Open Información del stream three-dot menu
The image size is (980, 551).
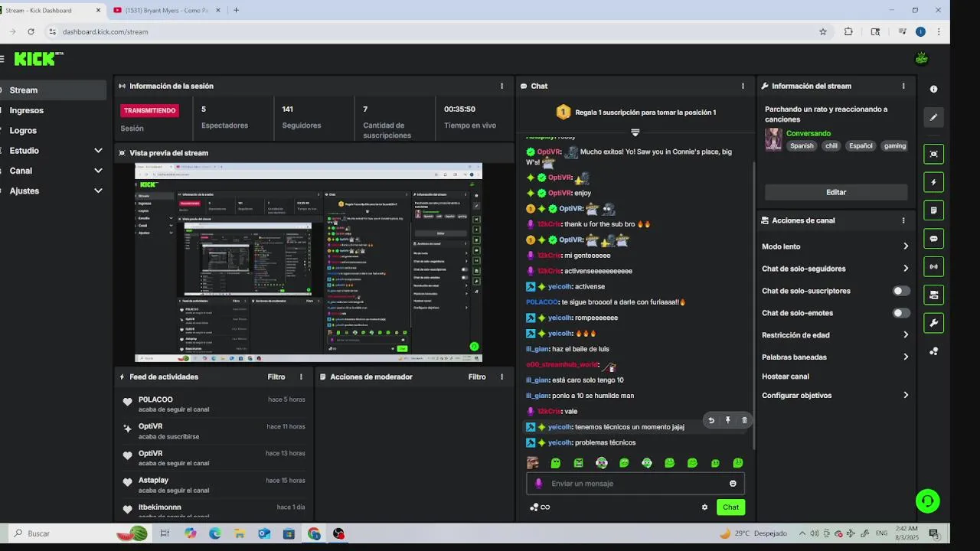pos(903,86)
